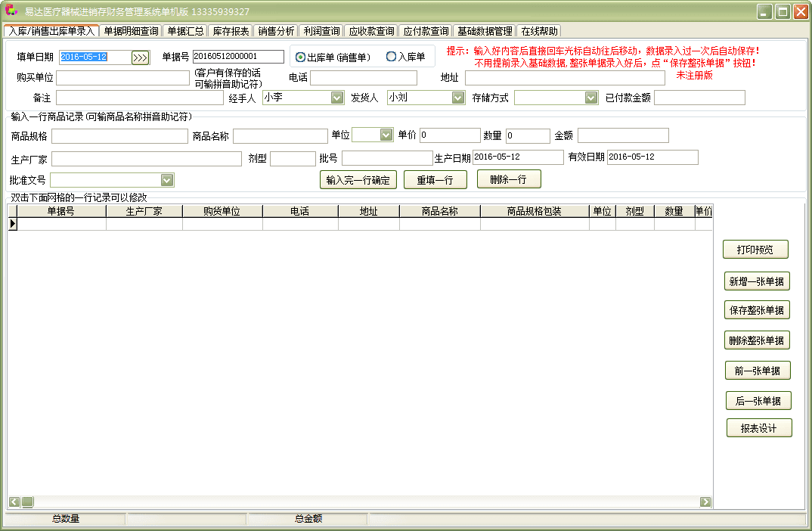Click the red 未注册版 text

[695, 75]
